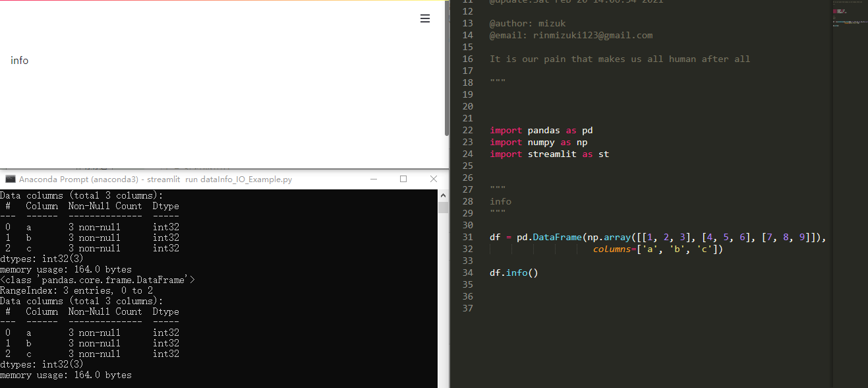Viewport: 868px width, 388px height.
Task: Click the info docstring on line 28
Action: coord(500,201)
